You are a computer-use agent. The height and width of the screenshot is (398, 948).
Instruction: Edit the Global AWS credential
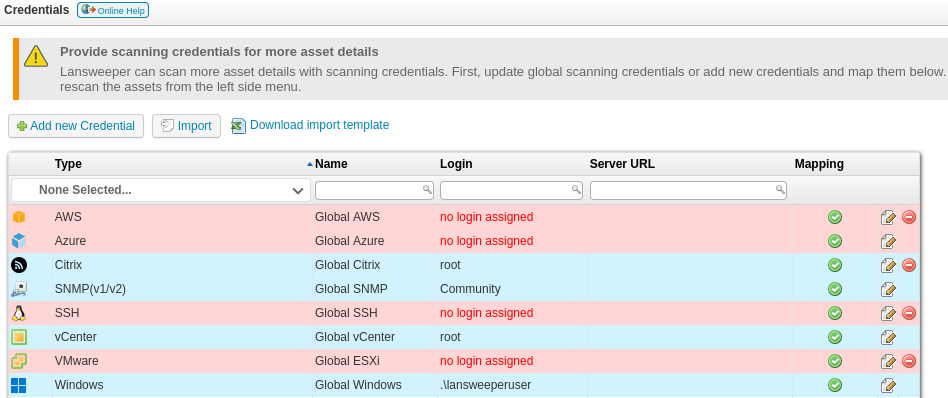tap(888, 217)
